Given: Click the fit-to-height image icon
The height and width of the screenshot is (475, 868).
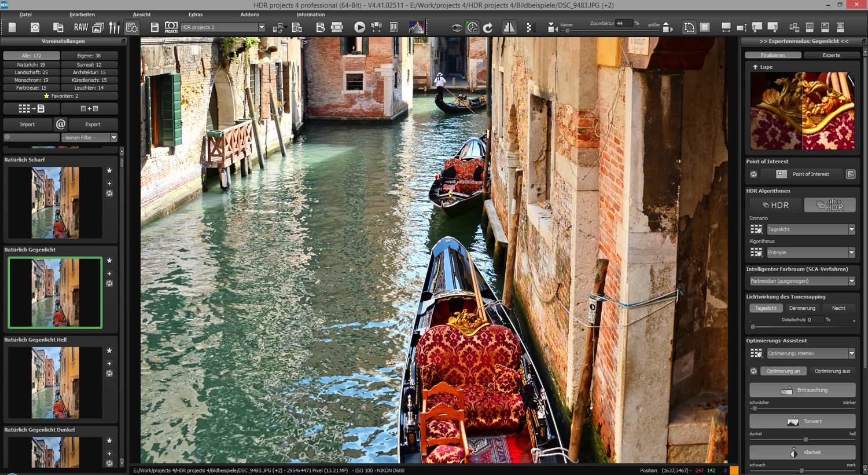Looking at the screenshot, I should pos(742,27).
